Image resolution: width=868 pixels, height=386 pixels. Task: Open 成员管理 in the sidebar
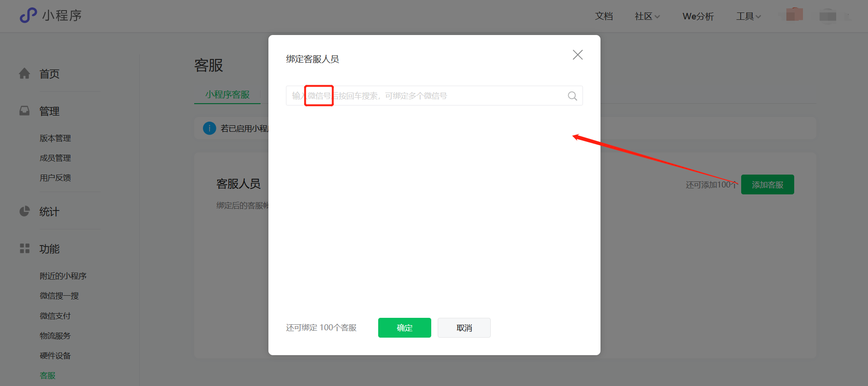(55, 158)
